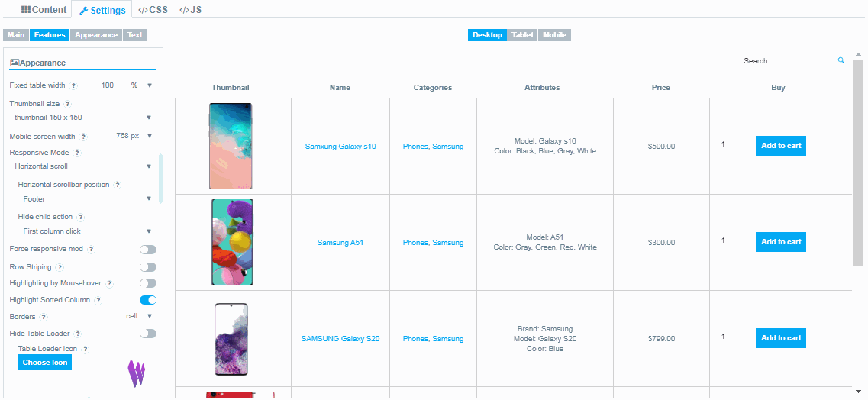Click help icon beside Row Striping

click(x=60, y=267)
